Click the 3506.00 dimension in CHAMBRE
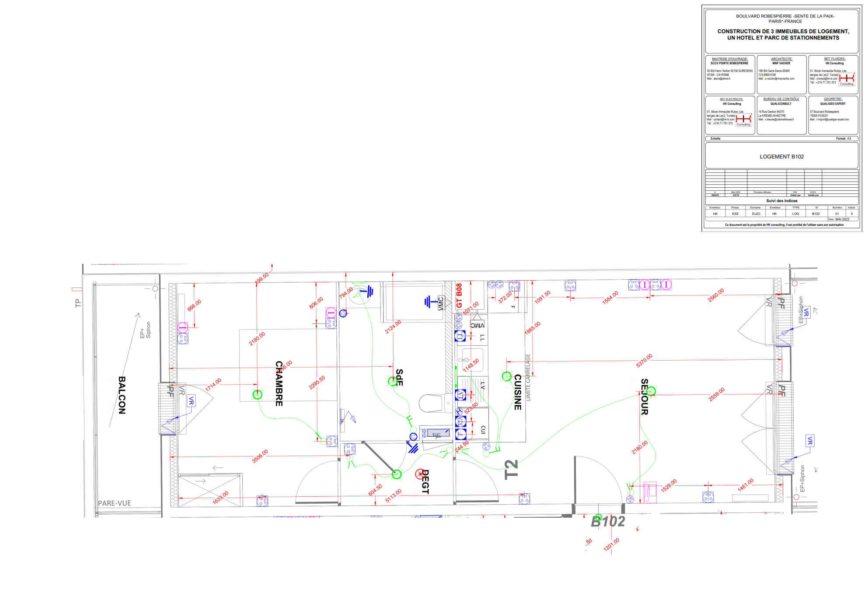Viewport: 868px width, 614px height. (x=260, y=456)
